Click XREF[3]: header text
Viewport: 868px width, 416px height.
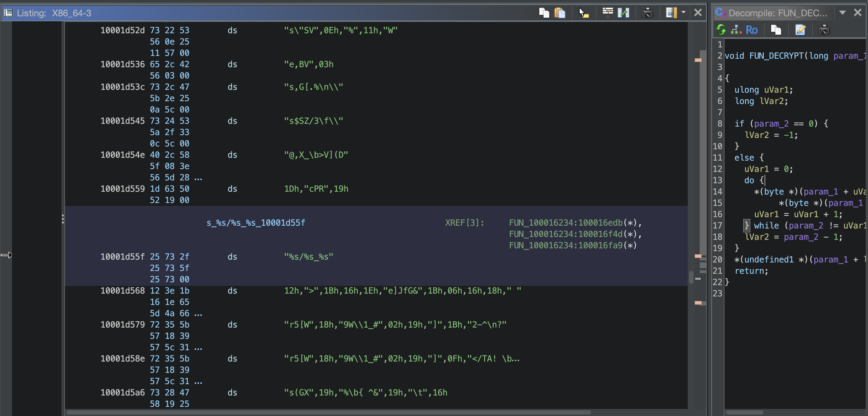[x=464, y=223]
